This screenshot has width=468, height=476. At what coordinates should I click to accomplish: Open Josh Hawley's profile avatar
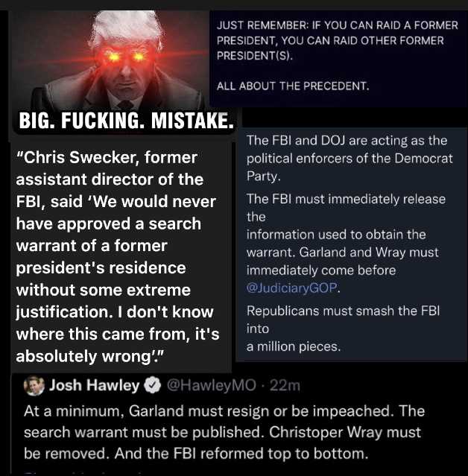tap(34, 386)
